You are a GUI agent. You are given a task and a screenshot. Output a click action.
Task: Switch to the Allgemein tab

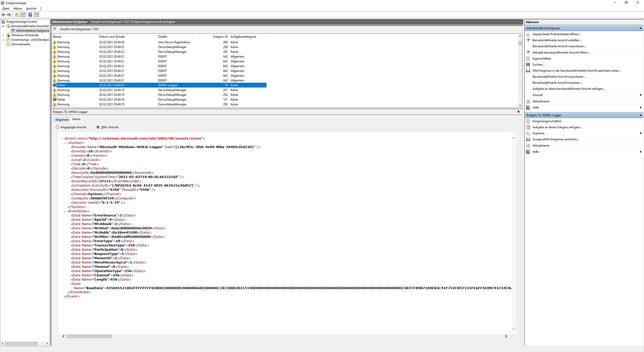pos(62,120)
